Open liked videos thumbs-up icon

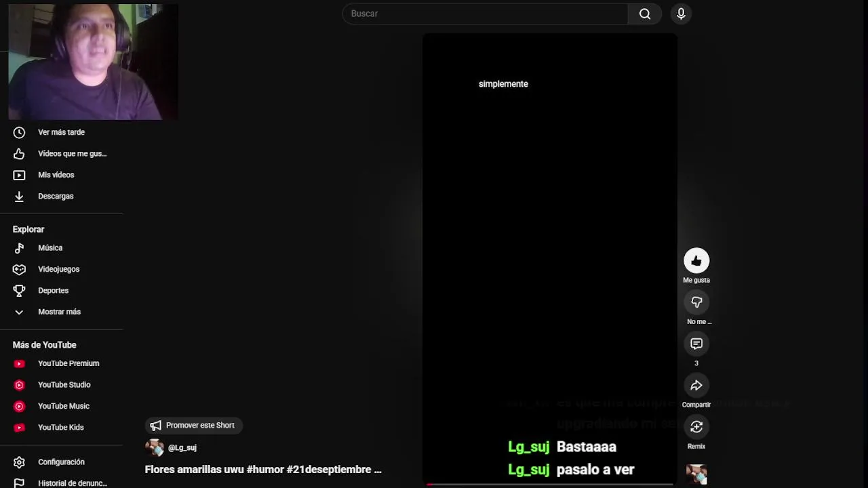19,154
